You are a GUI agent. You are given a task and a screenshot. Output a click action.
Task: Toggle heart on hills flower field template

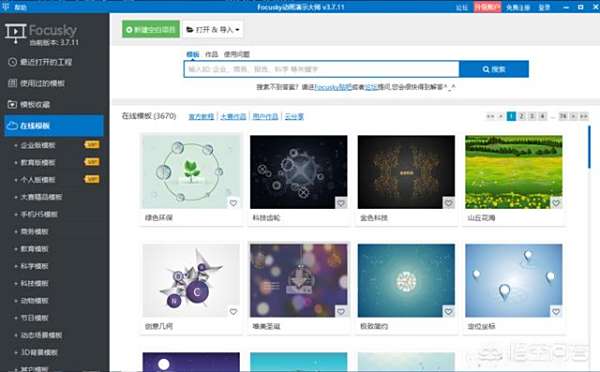pos(556,203)
